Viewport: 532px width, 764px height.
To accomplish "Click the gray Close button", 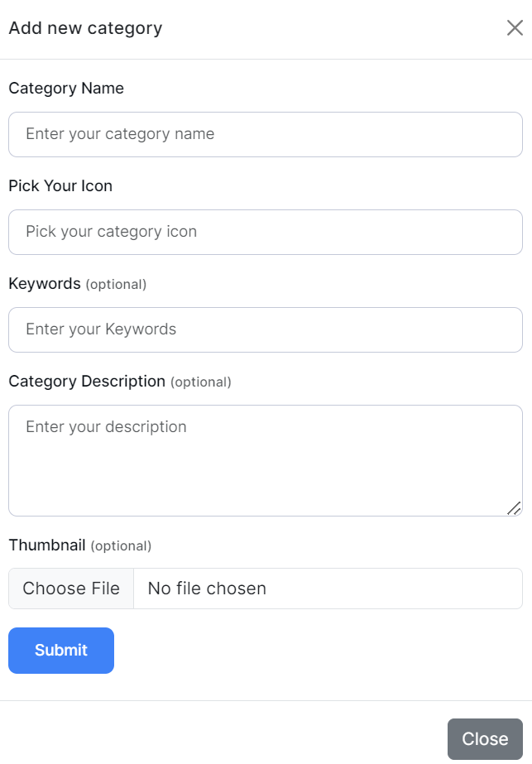I will pos(485,739).
